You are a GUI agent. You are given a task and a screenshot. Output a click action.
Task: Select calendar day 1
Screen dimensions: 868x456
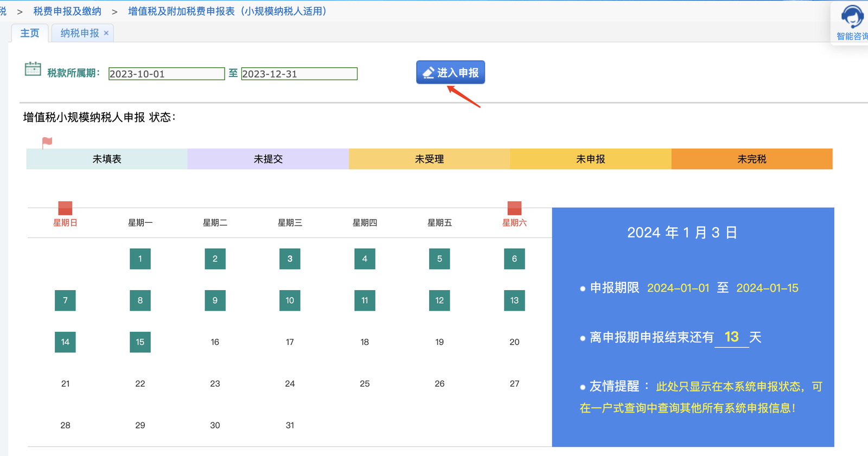tap(140, 259)
